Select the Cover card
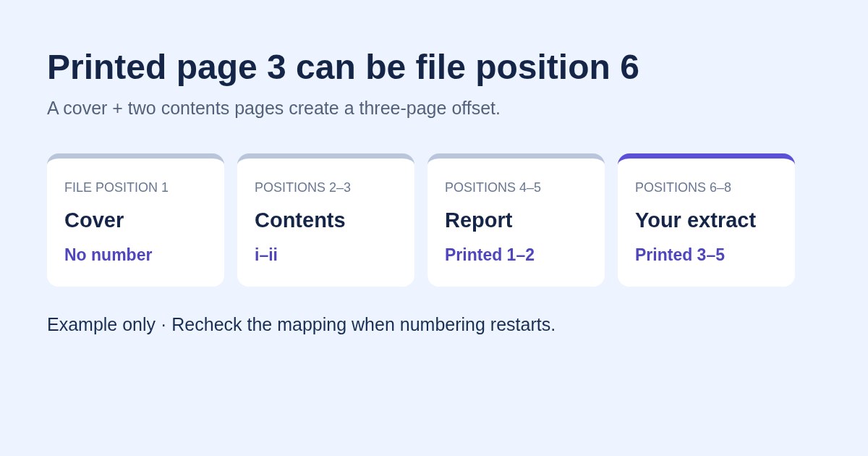Viewport: 868px width, 456px height. (x=135, y=220)
